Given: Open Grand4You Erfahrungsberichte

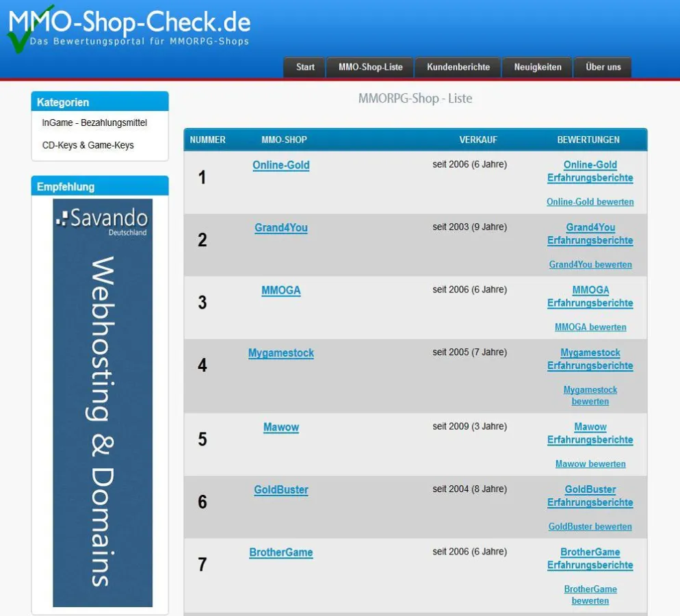Looking at the screenshot, I should click(590, 233).
